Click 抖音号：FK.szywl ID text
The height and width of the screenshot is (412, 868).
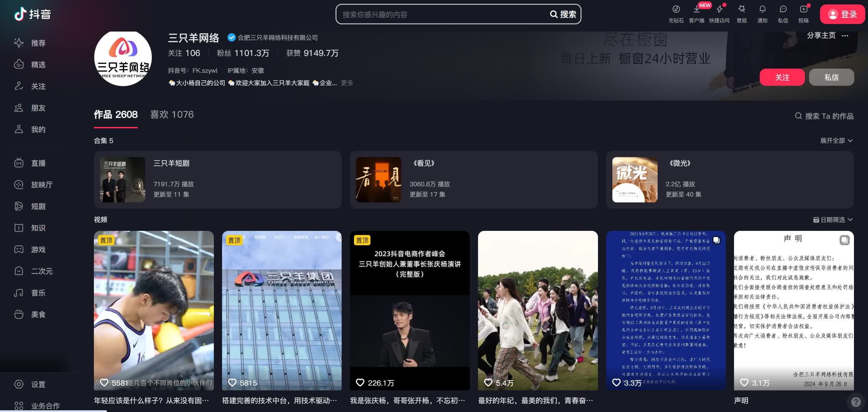(x=193, y=70)
